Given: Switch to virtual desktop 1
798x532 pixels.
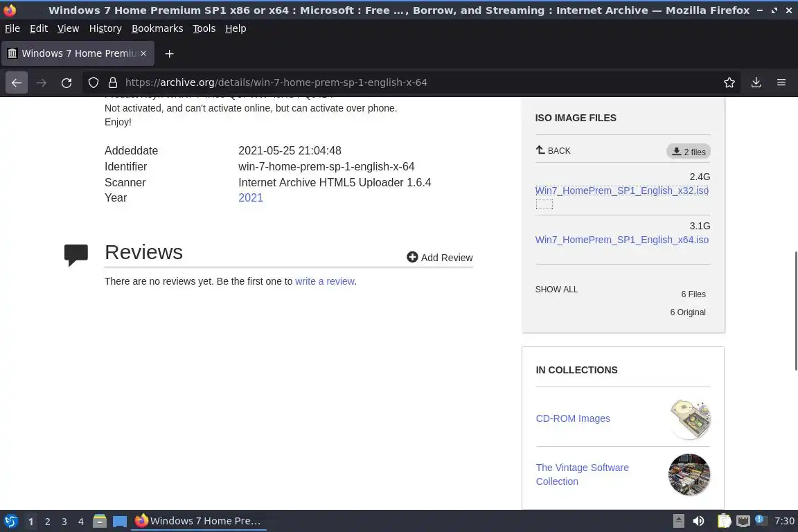Looking at the screenshot, I should pos(31,522).
